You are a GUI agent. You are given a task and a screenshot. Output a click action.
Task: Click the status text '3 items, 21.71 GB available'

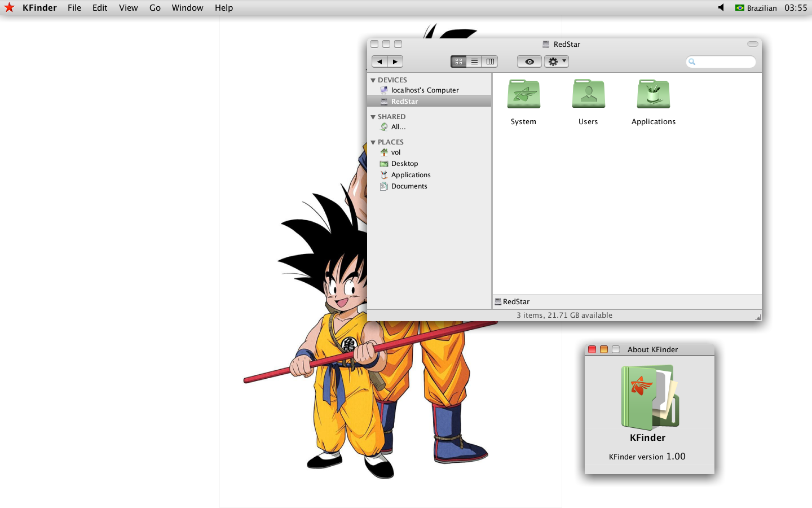tap(564, 316)
